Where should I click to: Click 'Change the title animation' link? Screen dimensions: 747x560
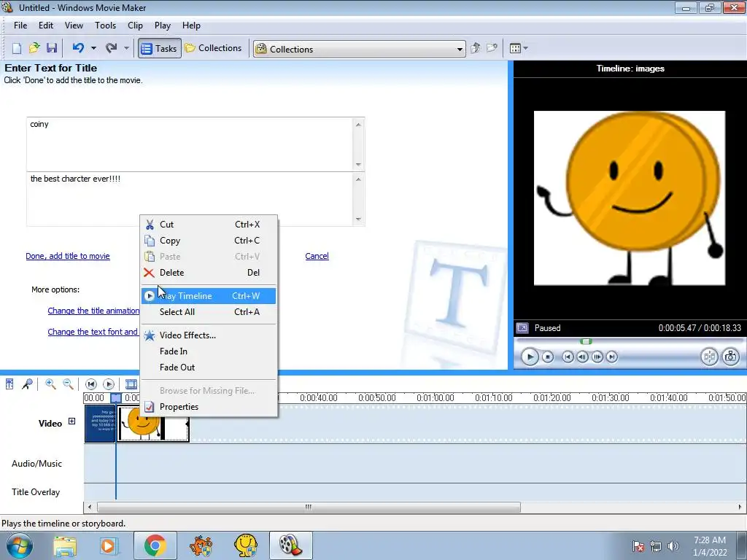(x=93, y=311)
